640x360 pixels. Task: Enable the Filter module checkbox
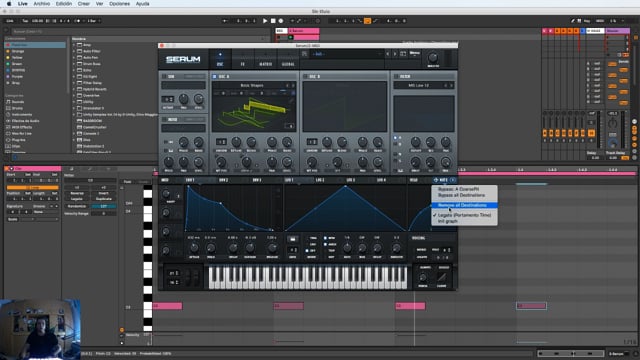pos(396,76)
